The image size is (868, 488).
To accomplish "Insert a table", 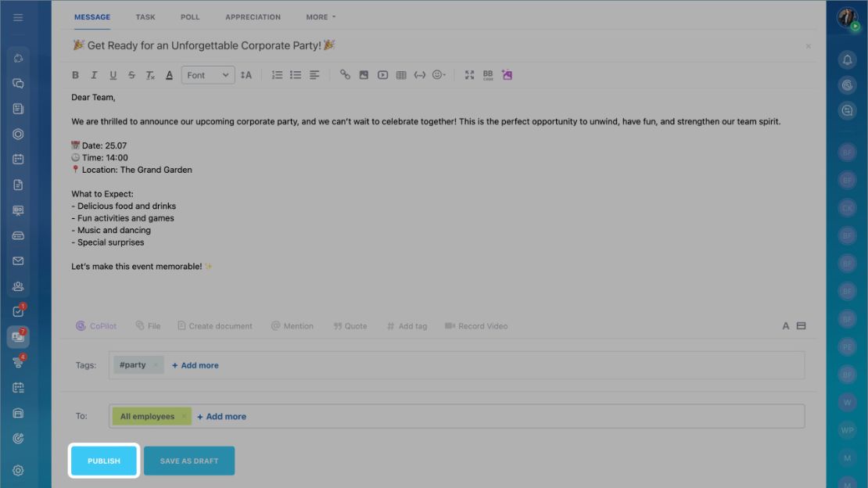I will [401, 75].
